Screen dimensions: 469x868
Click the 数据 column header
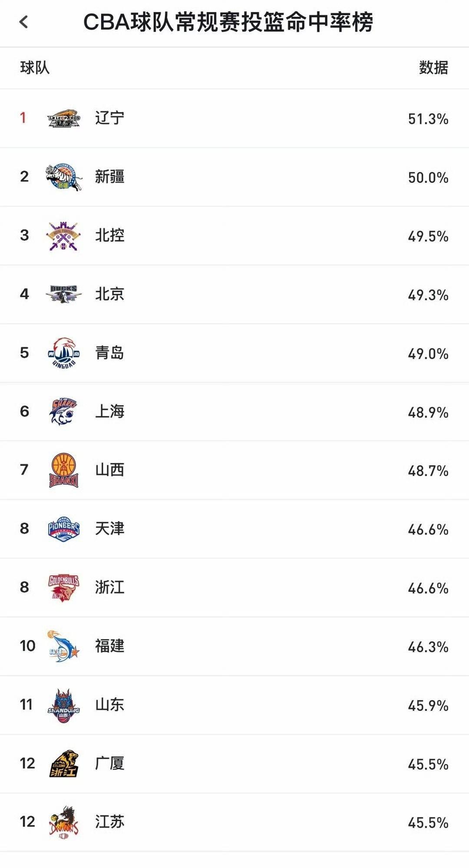[x=433, y=68]
